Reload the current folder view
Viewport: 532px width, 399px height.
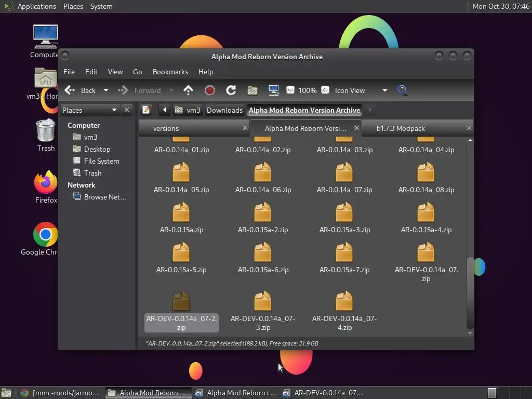(x=231, y=90)
